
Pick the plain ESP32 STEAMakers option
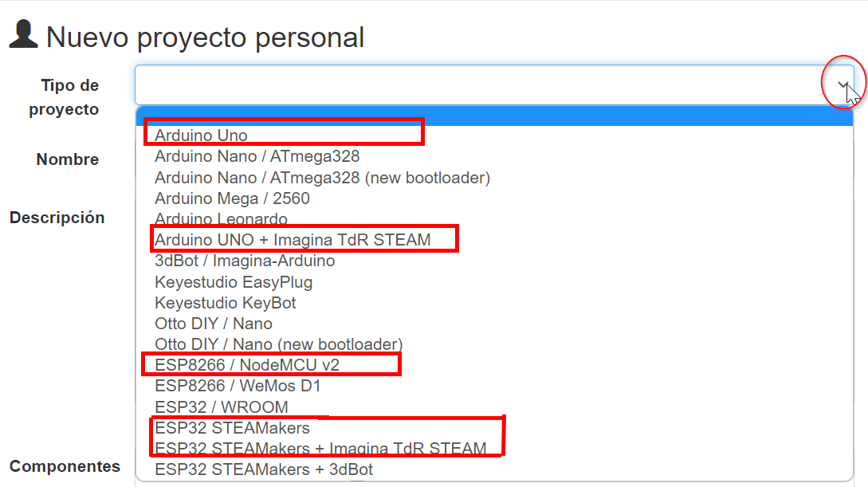[494, 428]
